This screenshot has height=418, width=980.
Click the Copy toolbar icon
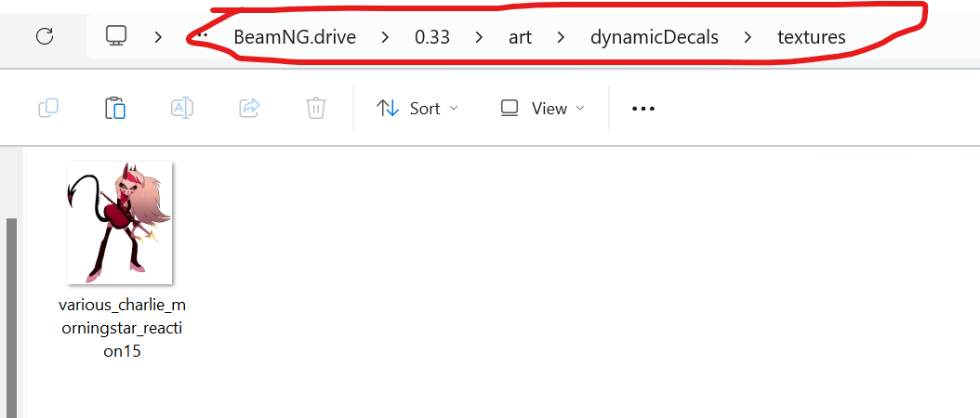click(x=48, y=108)
